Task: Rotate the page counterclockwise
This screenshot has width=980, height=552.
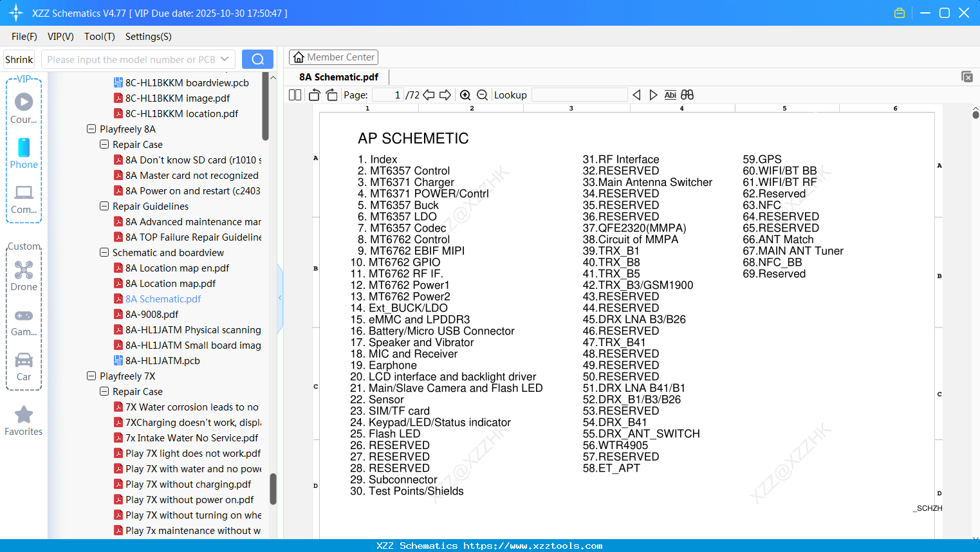Action: [314, 95]
